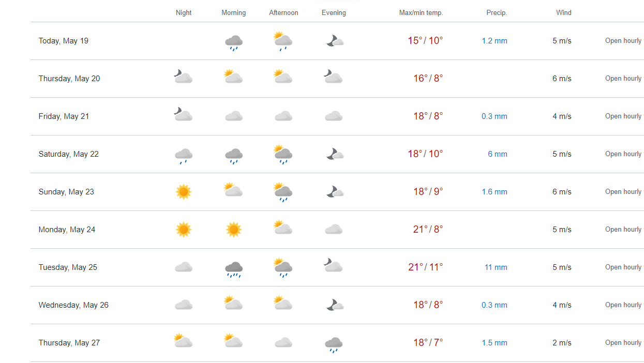Viewport: 644px width, 363px height.
Task: Click Saturday May 22 afternoon sun-shower icon
Action: point(283,154)
